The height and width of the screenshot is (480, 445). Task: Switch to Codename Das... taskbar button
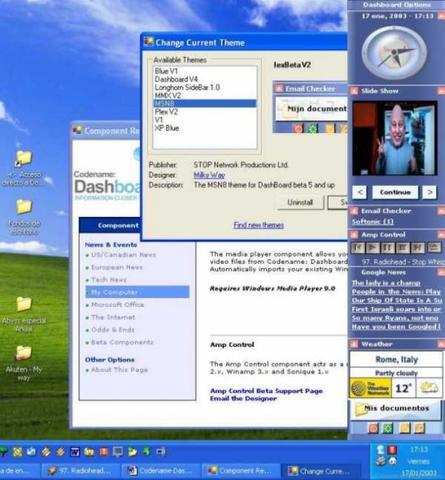(x=161, y=471)
